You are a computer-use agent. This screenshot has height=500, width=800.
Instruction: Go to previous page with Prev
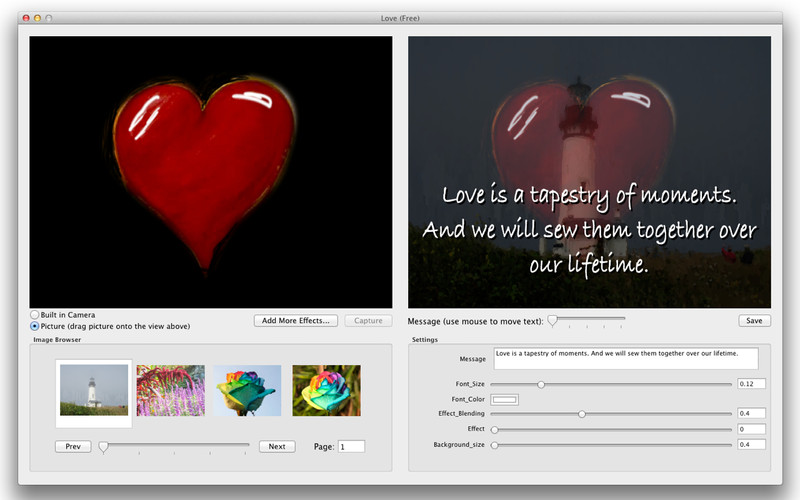73,446
